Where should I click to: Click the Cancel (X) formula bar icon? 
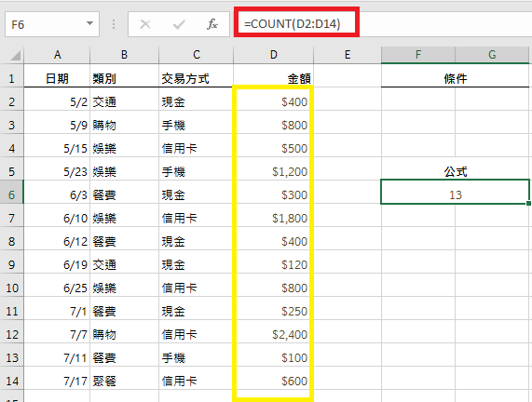(145, 24)
